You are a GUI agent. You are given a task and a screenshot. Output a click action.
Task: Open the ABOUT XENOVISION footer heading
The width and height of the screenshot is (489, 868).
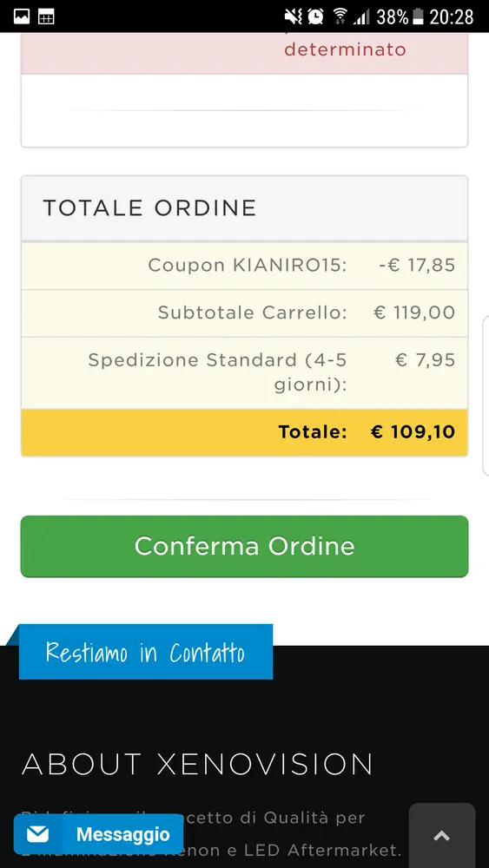click(x=197, y=764)
